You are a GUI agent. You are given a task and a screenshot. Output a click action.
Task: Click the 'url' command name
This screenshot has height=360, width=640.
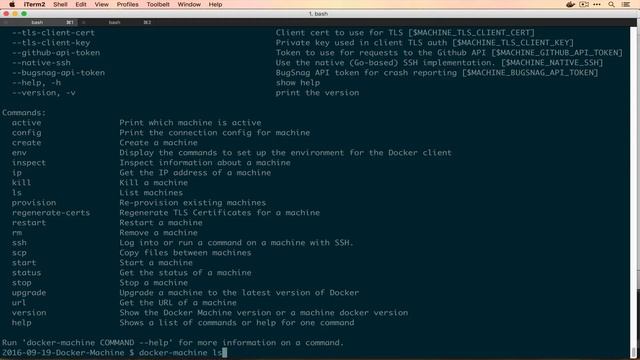tap(19, 302)
